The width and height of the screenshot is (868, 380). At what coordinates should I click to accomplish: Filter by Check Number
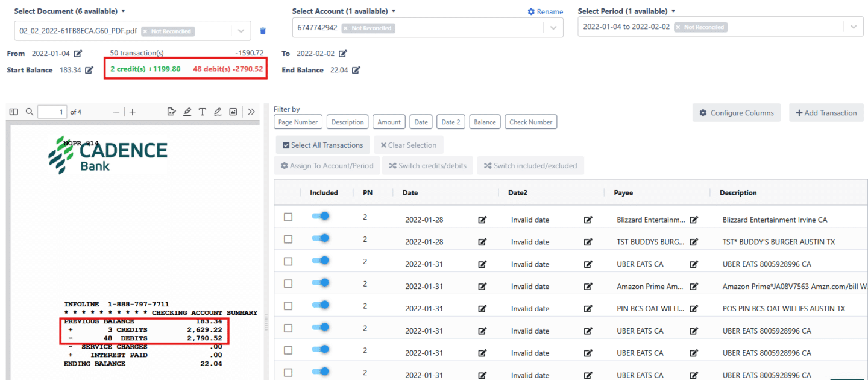pos(530,122)
